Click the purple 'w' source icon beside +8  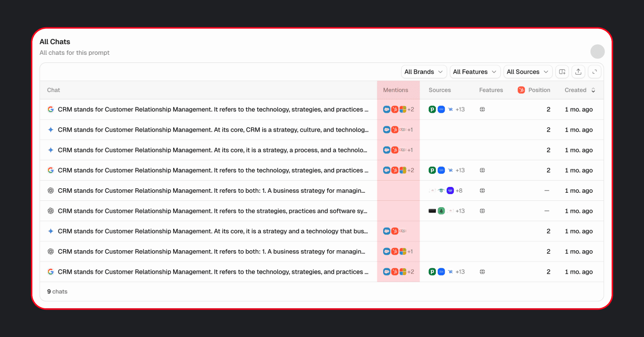pyautogui.click(x=450, y=191)
